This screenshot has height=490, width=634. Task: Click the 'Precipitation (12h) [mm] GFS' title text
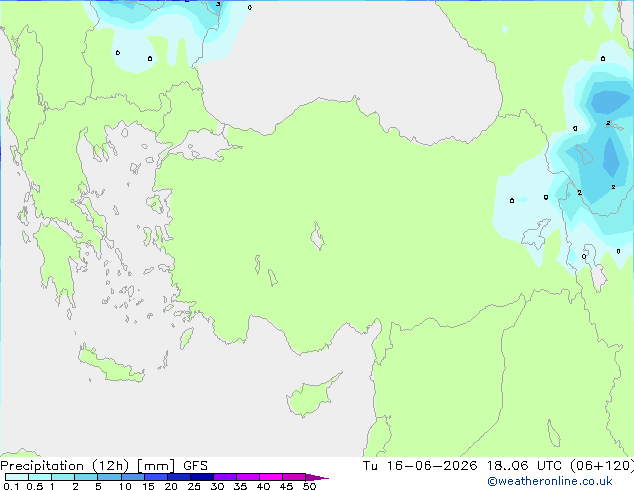click(x=104, y=466)
